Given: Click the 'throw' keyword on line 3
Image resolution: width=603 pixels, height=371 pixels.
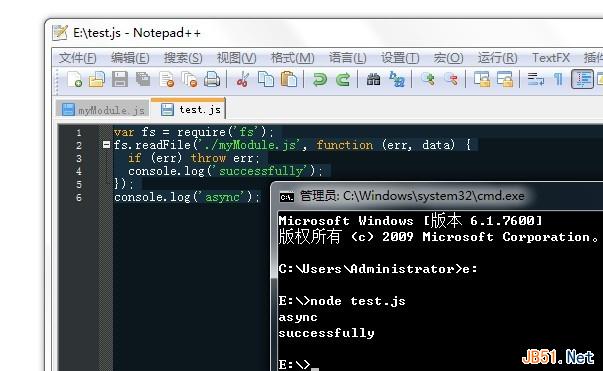Looking at the screenshot, I should tap(208, 158).
